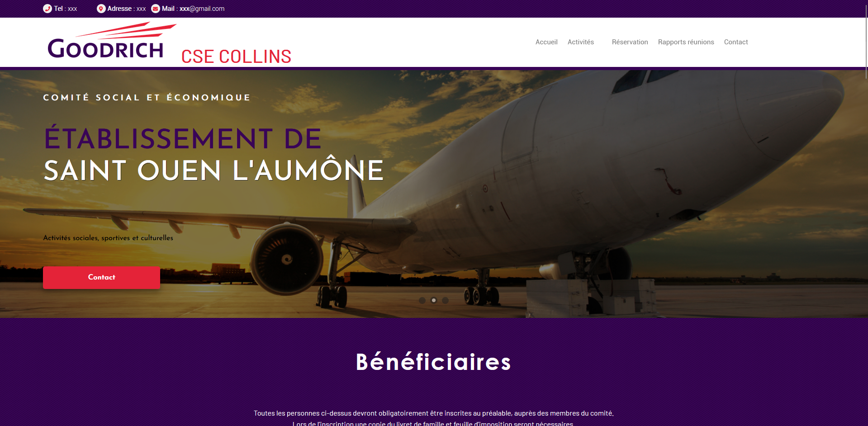
Task: Click the CSE COLLINS site title
Action: pyautogui.click(x=236, y=57)
